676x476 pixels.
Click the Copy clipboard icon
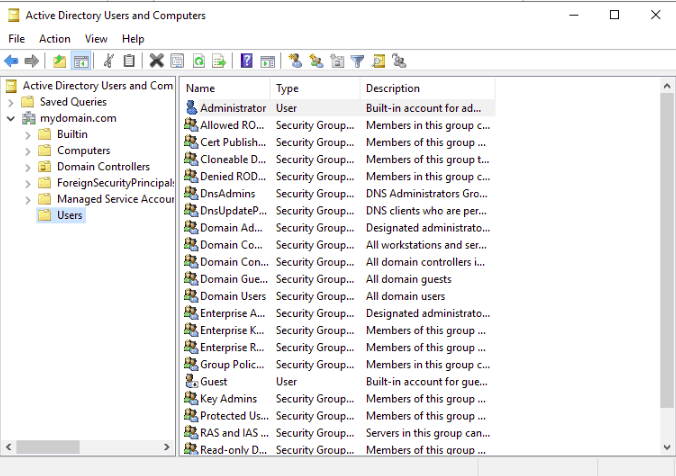point(129,61)
